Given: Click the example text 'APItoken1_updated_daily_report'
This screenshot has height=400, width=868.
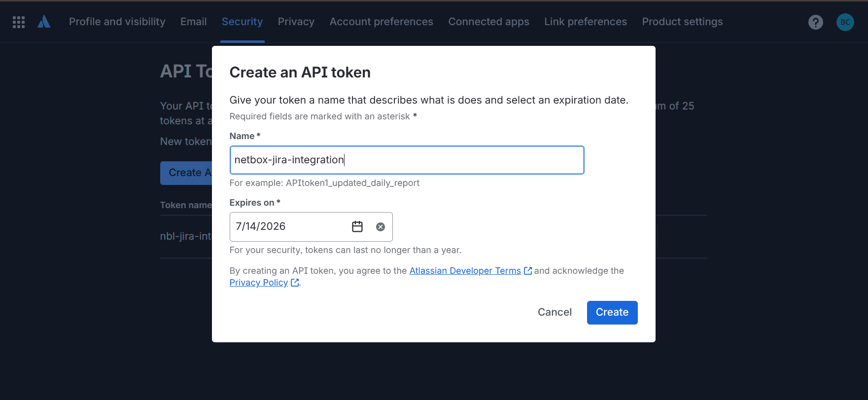Looking at the screenshot, I should click(x=353, y=183).
